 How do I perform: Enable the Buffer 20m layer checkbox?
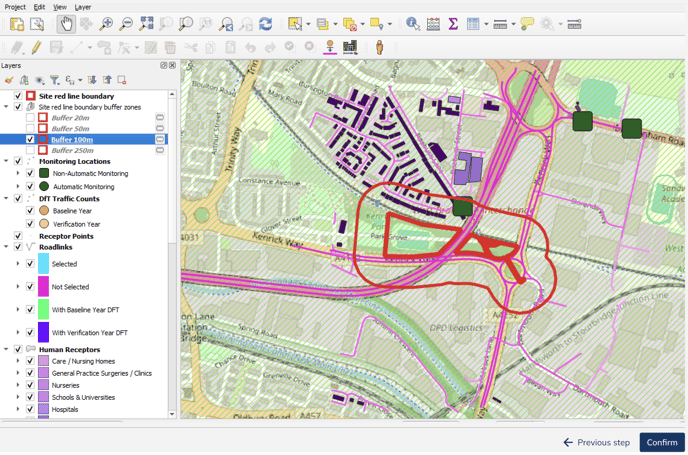pyautogui.click(x=30, y=118)
